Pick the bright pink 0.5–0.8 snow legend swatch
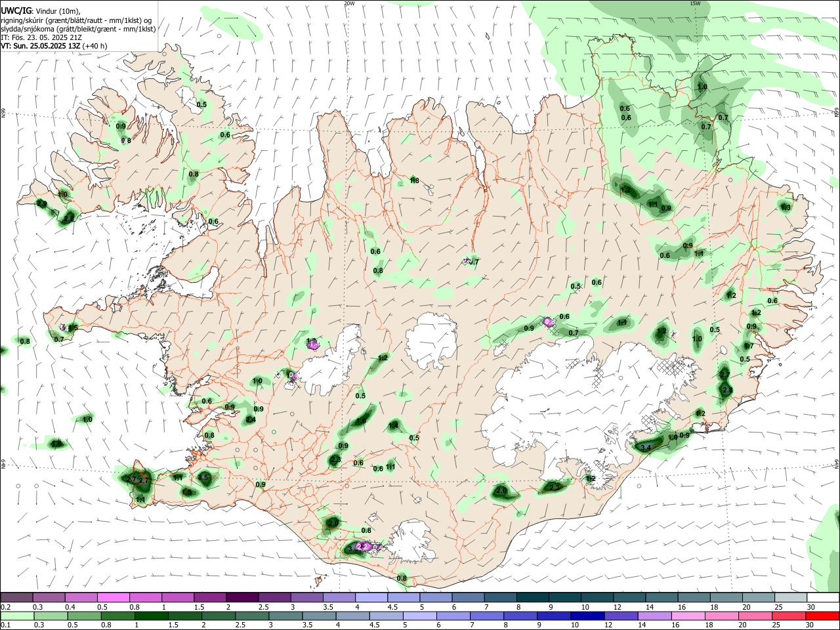This screenshot has width=840, height=630. 113,598
